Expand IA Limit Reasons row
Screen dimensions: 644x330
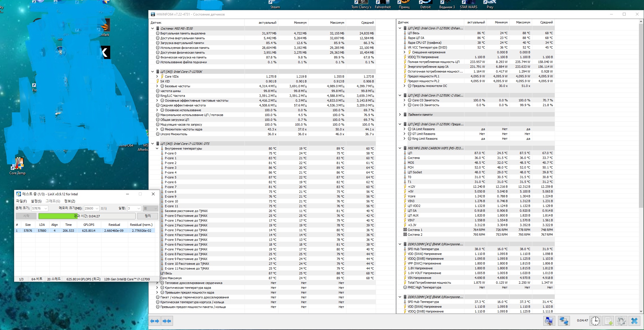click(x=404, y=129)
